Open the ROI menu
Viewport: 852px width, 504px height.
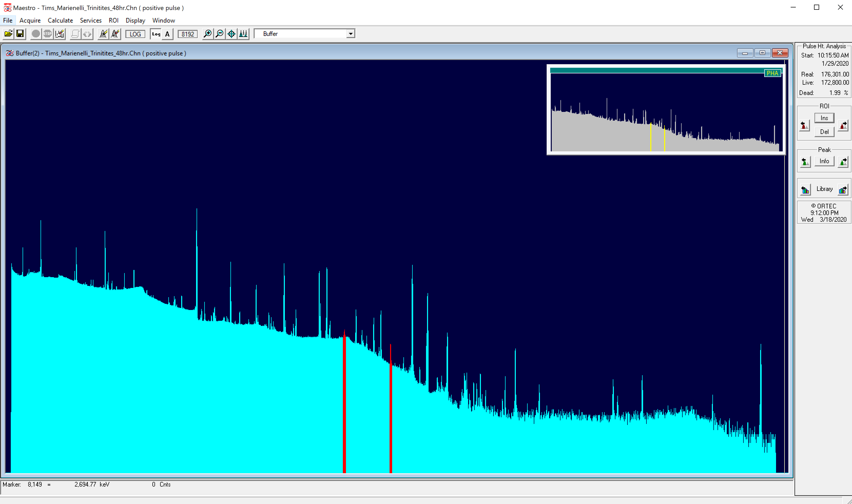113,20
